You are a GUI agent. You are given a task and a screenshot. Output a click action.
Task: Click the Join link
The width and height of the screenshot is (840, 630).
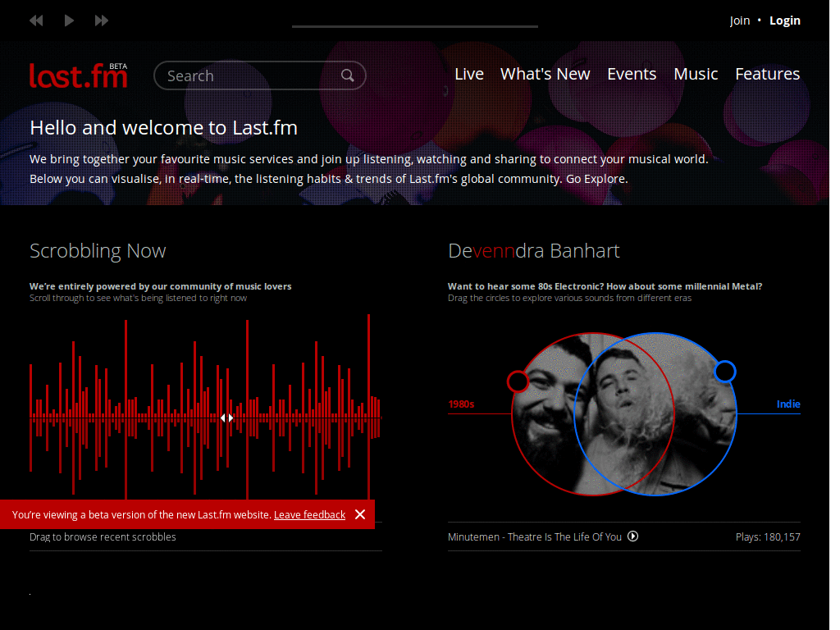click(739, 20)
